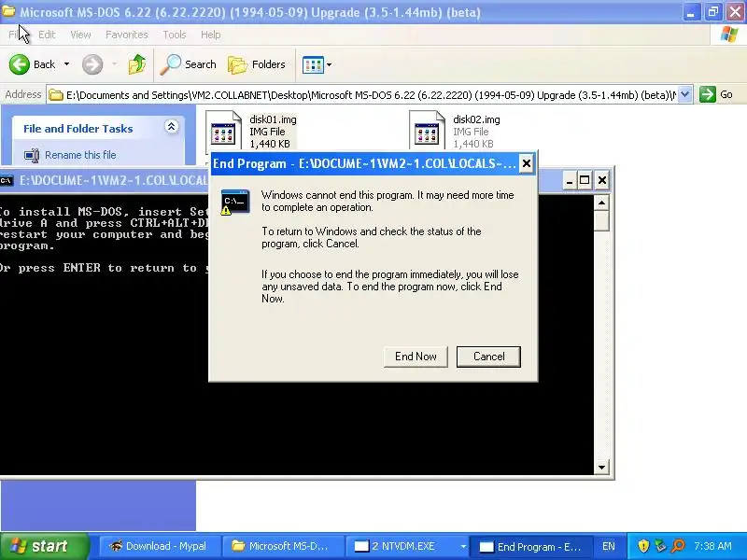Click the grayed Forward arrow button
Screen dimensions: 747x560
point(92,64)
